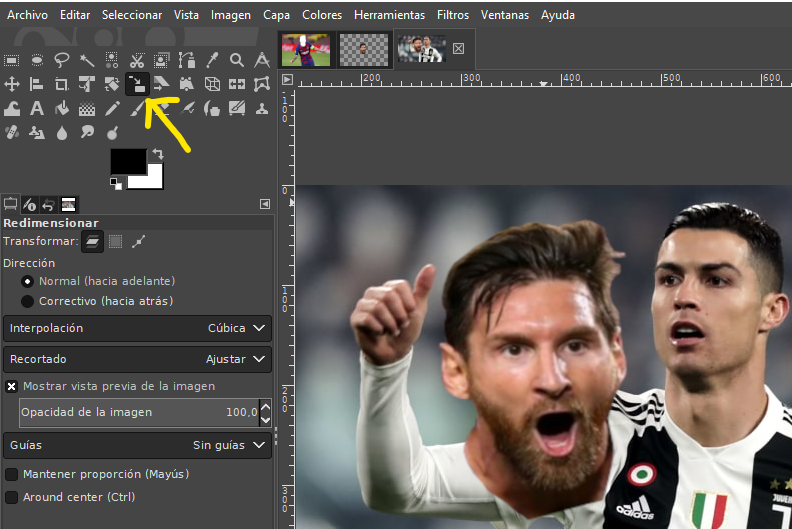Click the Scale tool in toolbox
The image size is (792, 529).
pyautogui.click(x=137, y=84)
